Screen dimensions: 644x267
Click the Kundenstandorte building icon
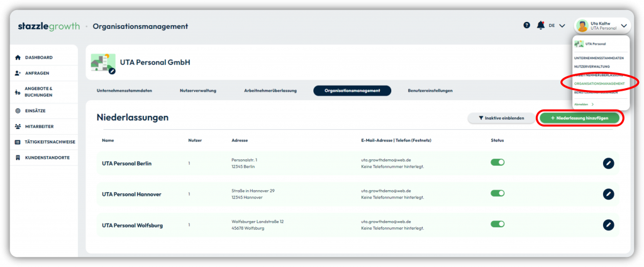[x=17, y=157]
